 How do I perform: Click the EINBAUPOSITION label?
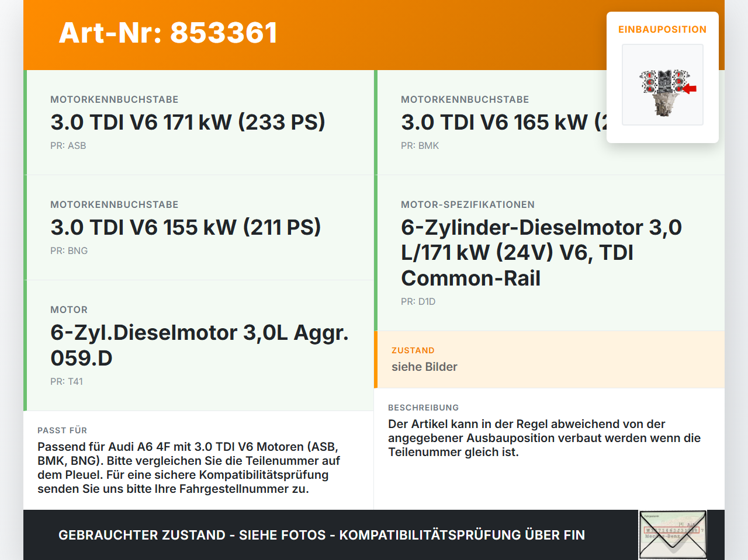point(663,29)
